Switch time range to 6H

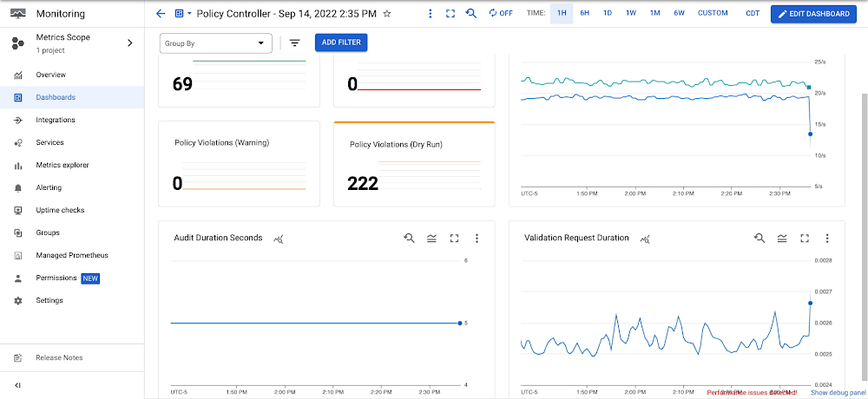[585, 14]
